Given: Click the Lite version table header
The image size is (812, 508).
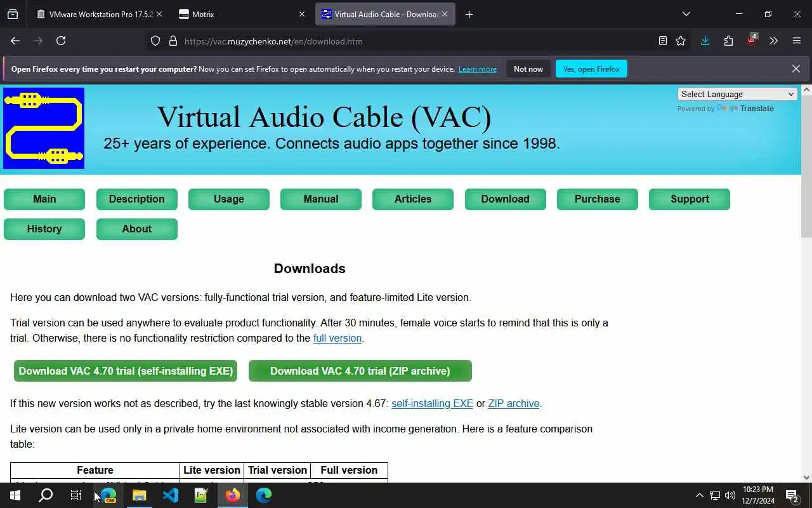Looking at the screenshot, I should point(212,471).
